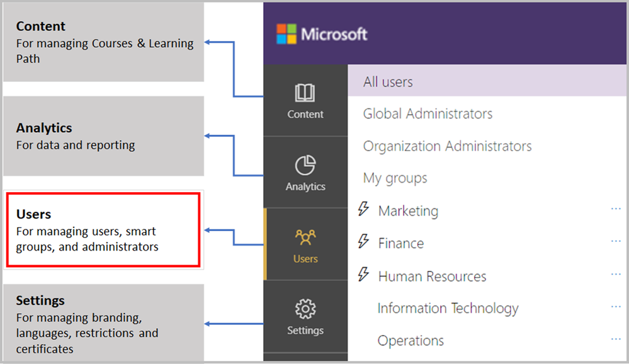The height and width of the screenshot is (364, 629).
Task: Click the "For data and reporting" description
Action: pos(76,145)
